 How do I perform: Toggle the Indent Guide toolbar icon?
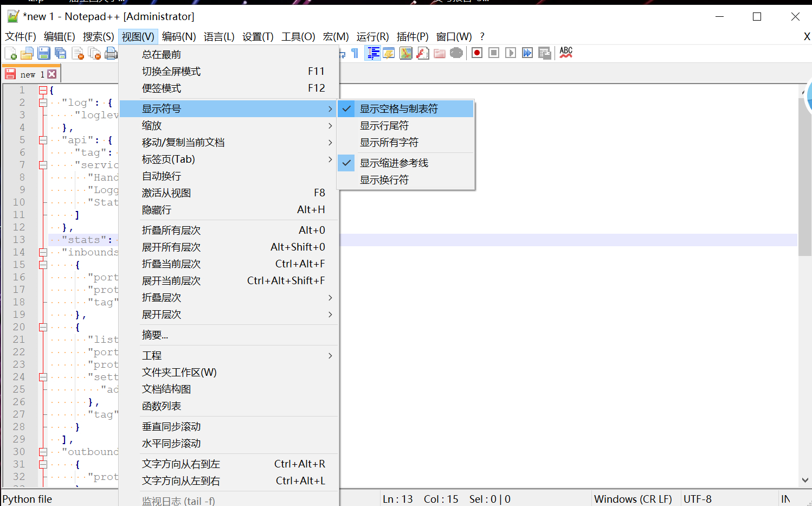point(372,53)
